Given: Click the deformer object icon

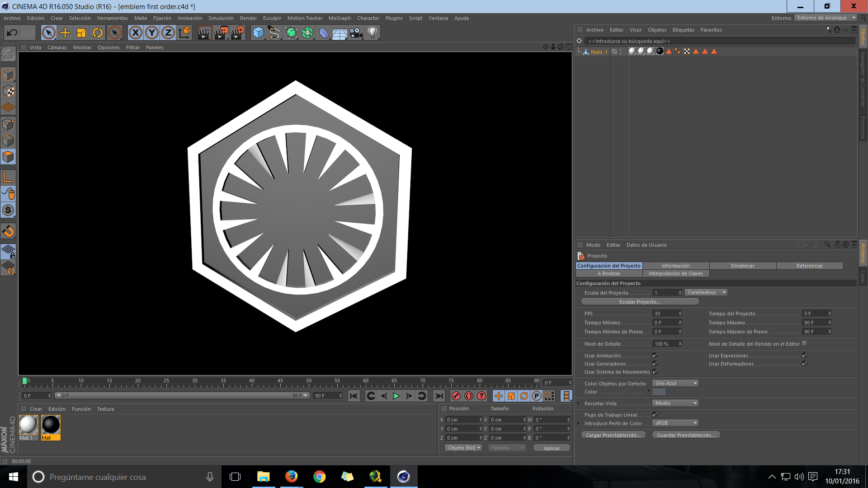Looking at the screenshot, I should click(x=324, y=33).
